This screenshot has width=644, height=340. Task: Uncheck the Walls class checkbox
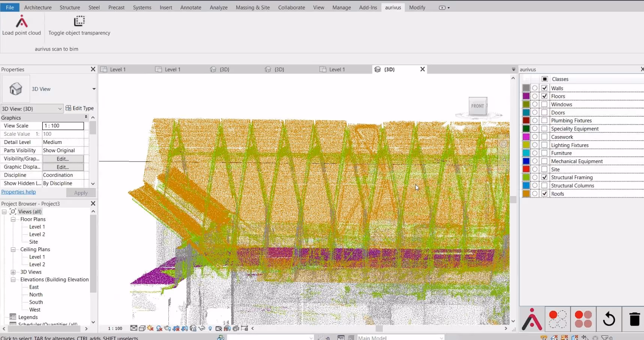click(x=545, y=88)
